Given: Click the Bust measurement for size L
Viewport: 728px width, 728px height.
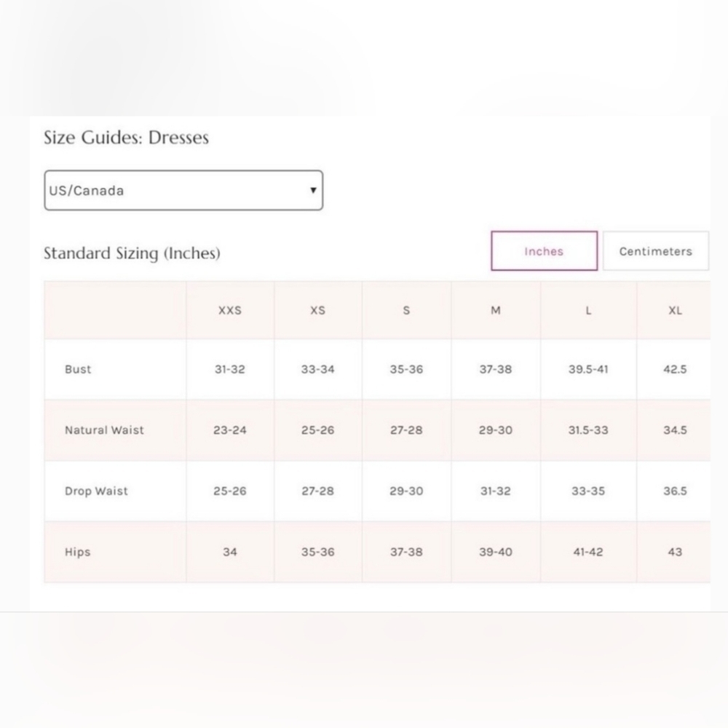Looking at the screenshot, I should [588, 369].
